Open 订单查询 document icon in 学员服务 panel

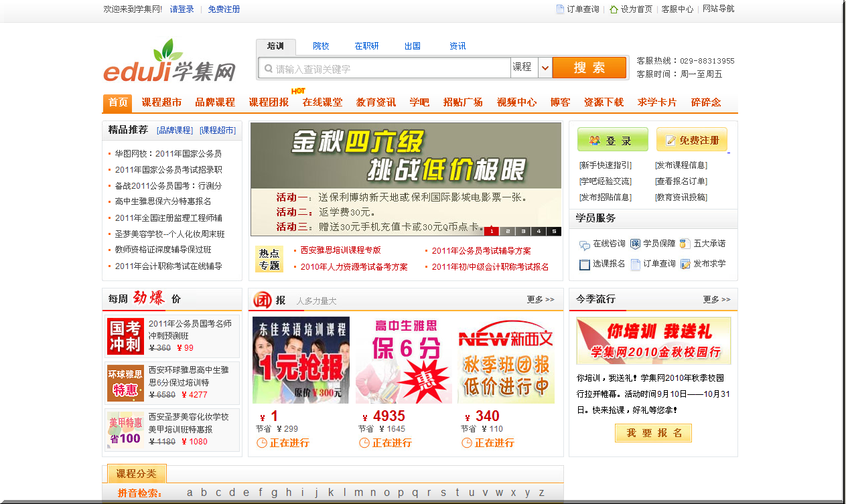(x=636, y=264)
